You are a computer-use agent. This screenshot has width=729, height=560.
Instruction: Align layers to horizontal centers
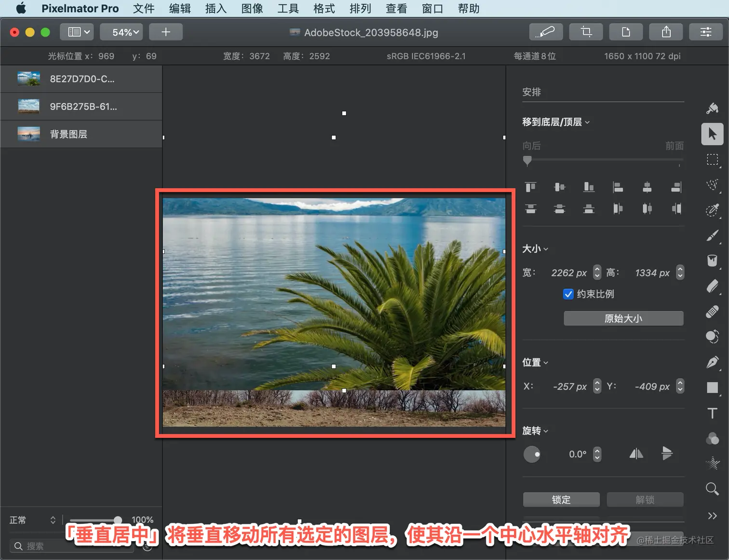(x=647, y=187)
